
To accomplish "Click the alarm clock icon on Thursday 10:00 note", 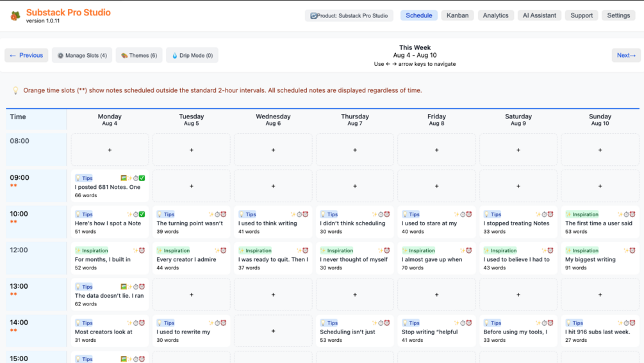I will pos(387,214).
